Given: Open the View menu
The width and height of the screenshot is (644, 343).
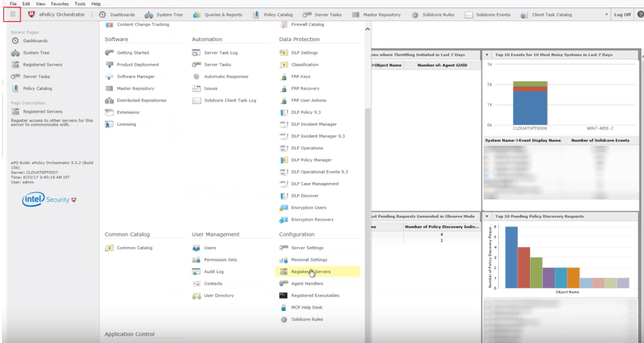Looking at the screenshot, I should 40,4.
